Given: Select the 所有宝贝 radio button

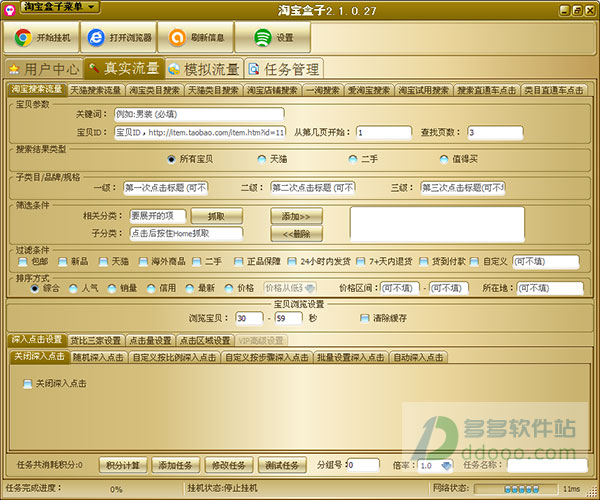Looking at the screenshot, I should (x=171, y=159).
